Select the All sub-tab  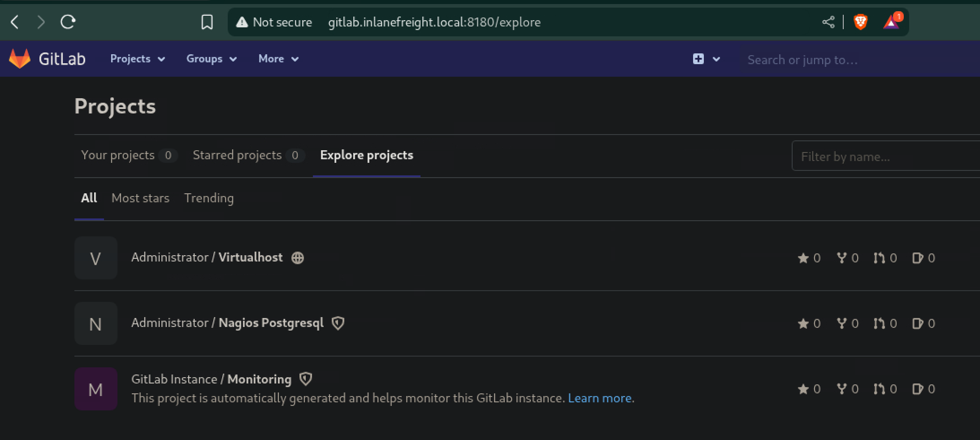[x=89, y=198]
